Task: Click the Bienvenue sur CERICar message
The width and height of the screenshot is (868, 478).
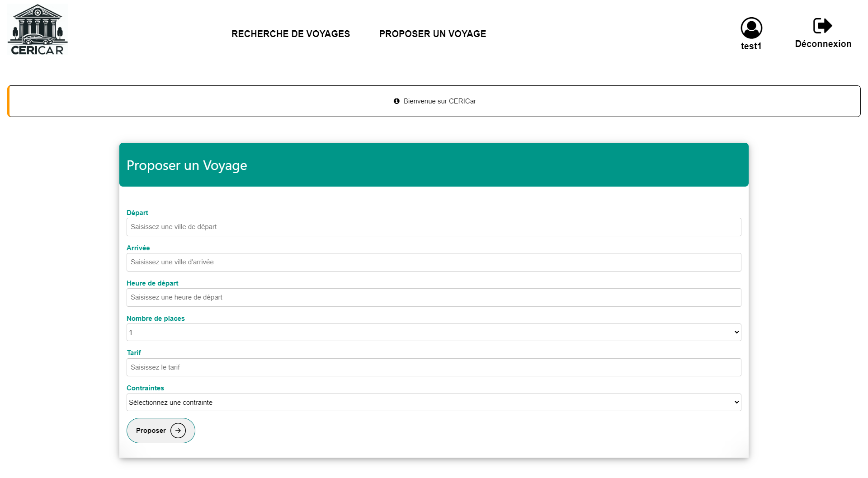Action: pos(440,101)
